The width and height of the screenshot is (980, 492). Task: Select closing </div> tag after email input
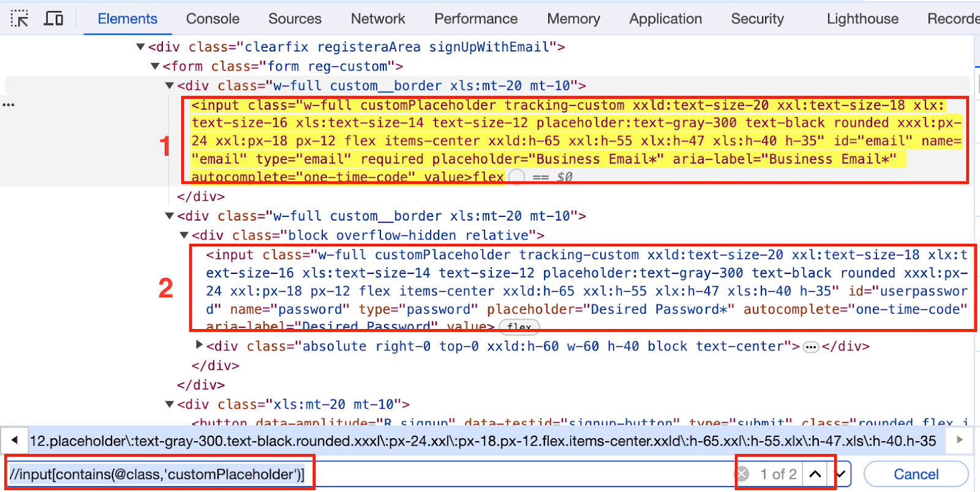click(x=201, y=197)
